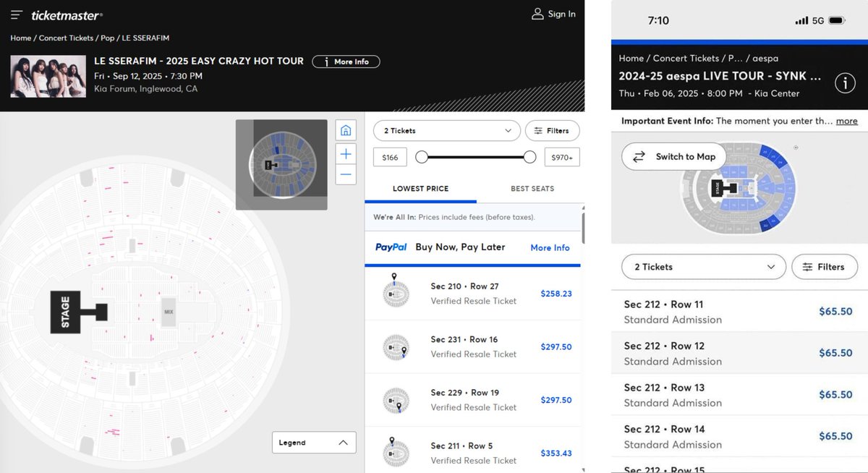
Task: Open Filters button on desktop page
Action: pyautogui.click(x=552, y=131)
